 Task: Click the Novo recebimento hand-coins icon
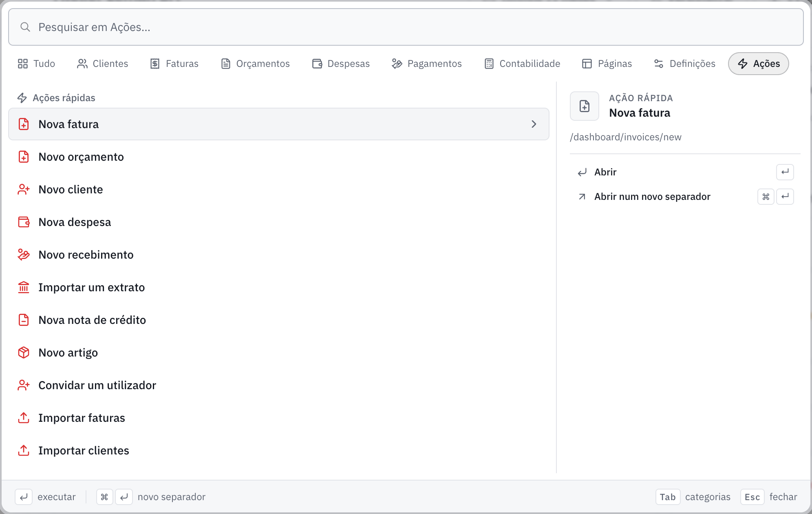pyautogui.click(x=24, y=255)
